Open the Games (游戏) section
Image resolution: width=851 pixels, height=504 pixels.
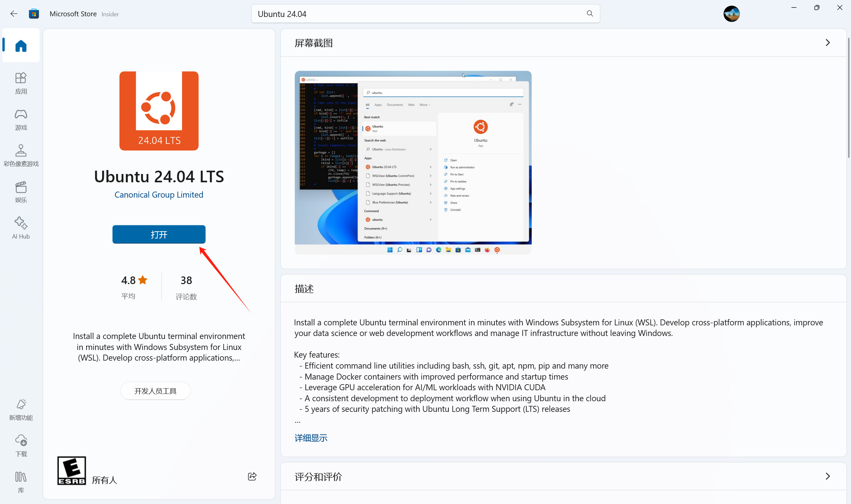tap(21, 119)
